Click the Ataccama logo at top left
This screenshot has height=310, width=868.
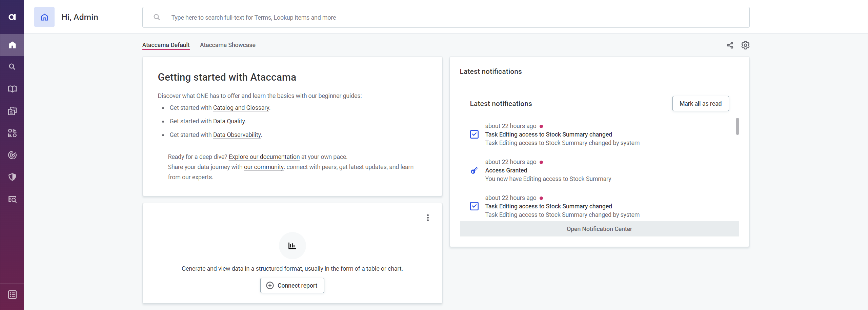12,17
